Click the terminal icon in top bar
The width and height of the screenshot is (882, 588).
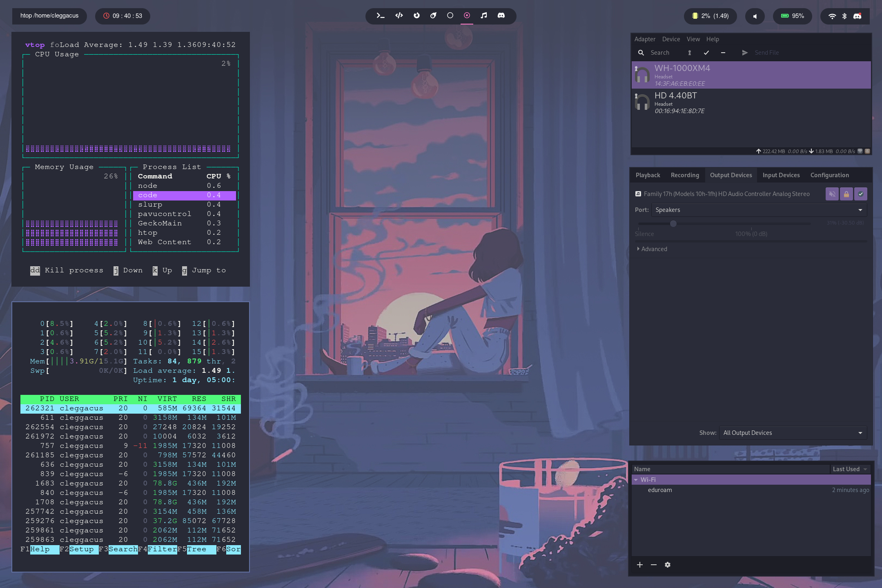[380, 16]
